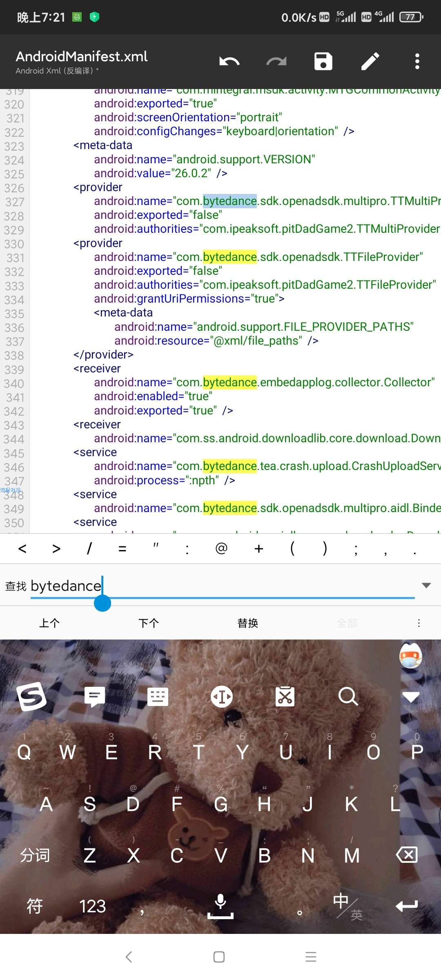Insert the > symbol from shortcut bar
The image size is (441, 980).
click(56, 549)
